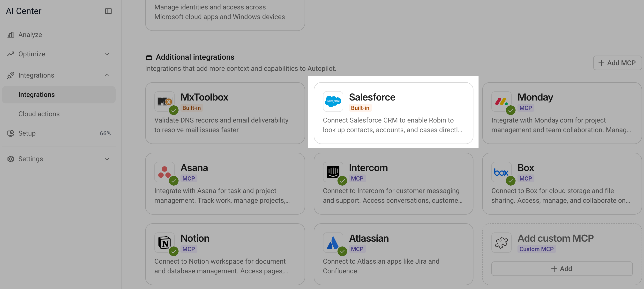
Task: Click the Notion logo icon
Action: 164,243
